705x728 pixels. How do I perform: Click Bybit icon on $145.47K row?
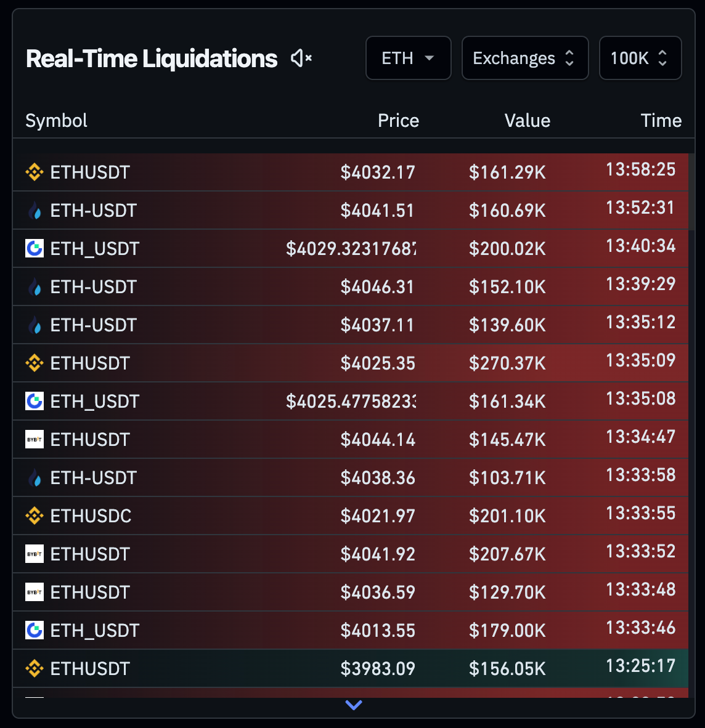(x=35, y=440)
